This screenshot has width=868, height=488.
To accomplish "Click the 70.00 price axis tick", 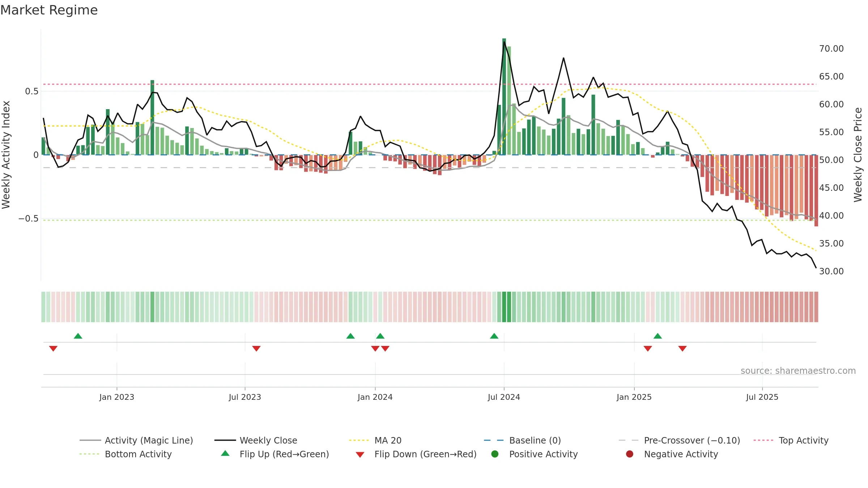I will tap(831, 48).
